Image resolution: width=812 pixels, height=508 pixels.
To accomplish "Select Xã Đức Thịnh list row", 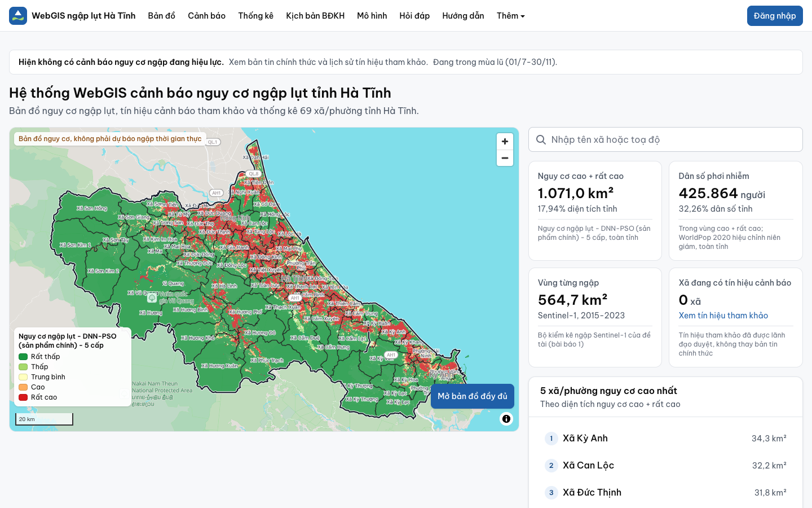I will pyautogui.click(x=665, y=492).
